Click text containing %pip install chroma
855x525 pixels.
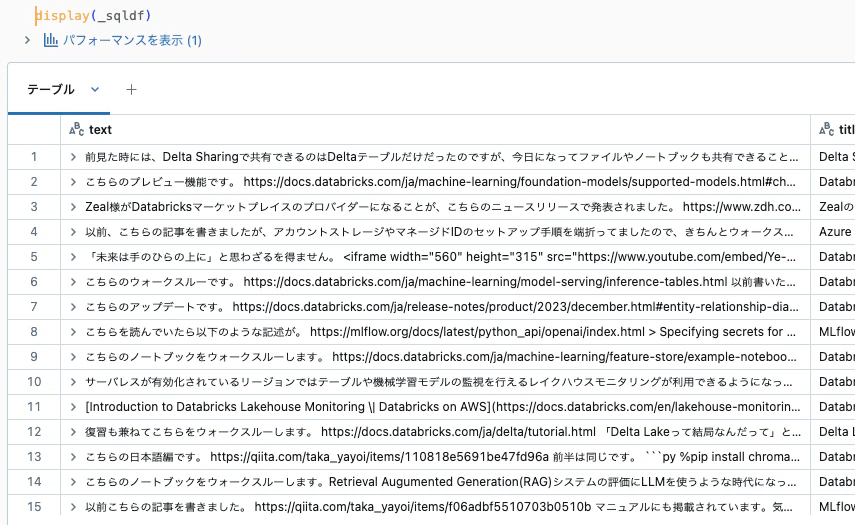pos(442,457)
